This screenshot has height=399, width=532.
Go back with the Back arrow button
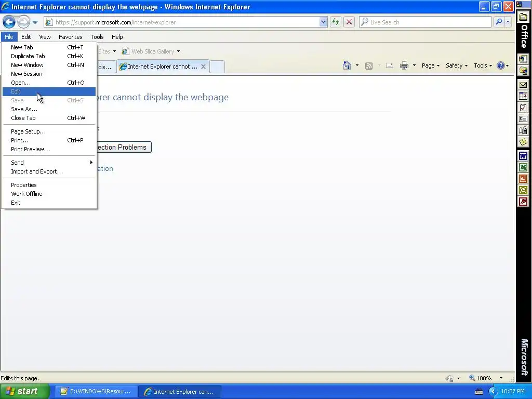pyautogui.click(x=9, y=22)
